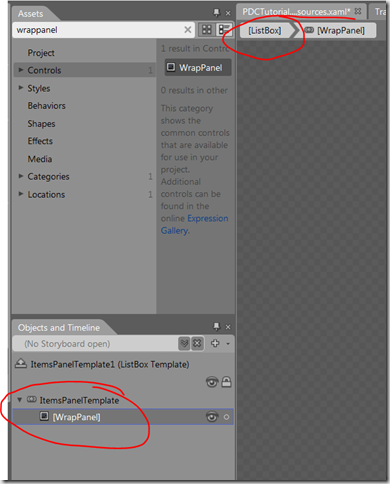Close the storyboard using X button
Screen dimensions: 390x484
[x=197, y=343]
